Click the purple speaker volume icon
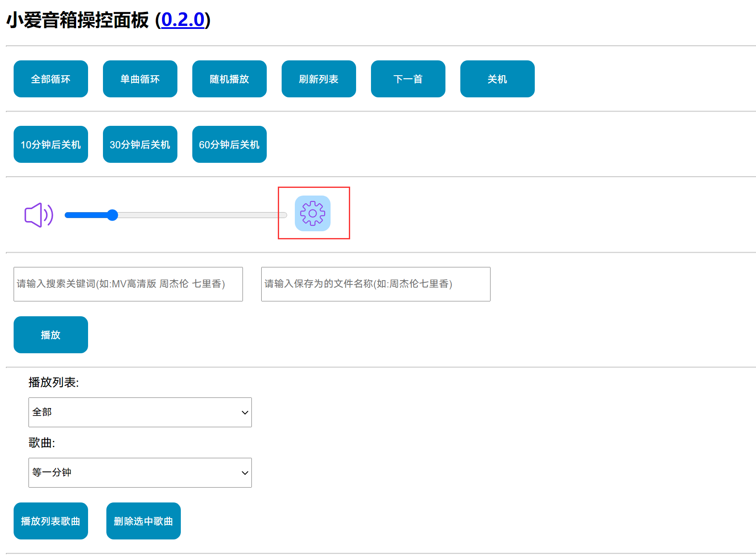756x559 pixels. 39,215
